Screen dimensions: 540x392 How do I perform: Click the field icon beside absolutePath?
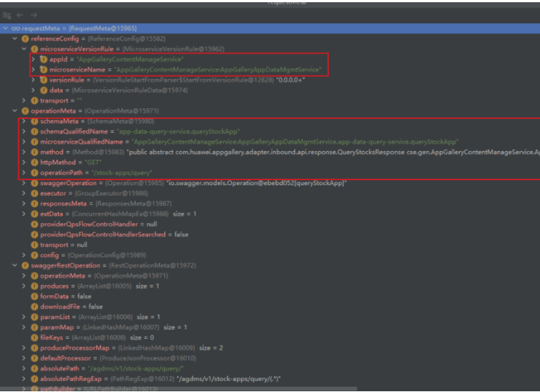tap(35, 368)
